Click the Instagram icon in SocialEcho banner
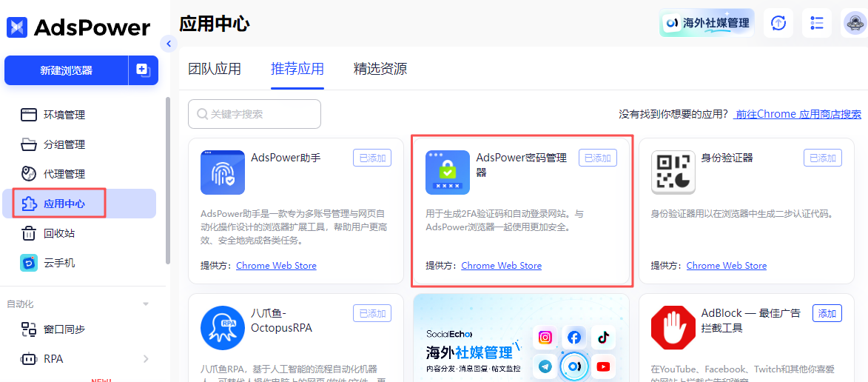868x382 pixels. (546, 338)
